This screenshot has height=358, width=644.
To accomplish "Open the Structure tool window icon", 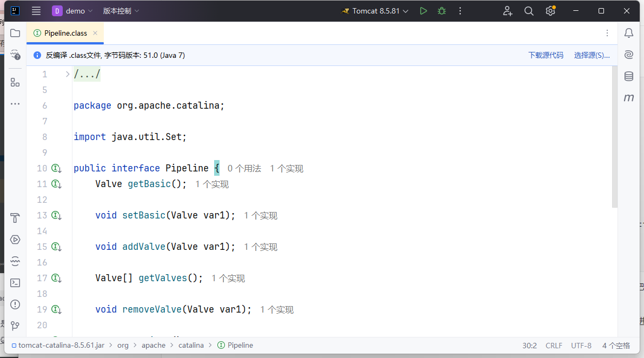I will (x=15, y=82).
